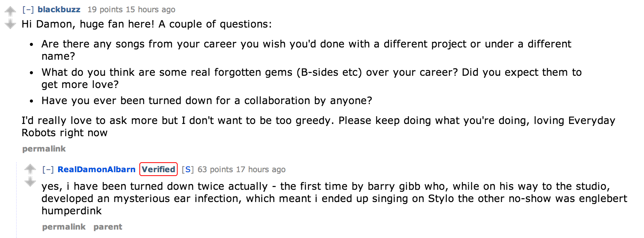Open permalink of blackbuzz's comment

(44, 149)
